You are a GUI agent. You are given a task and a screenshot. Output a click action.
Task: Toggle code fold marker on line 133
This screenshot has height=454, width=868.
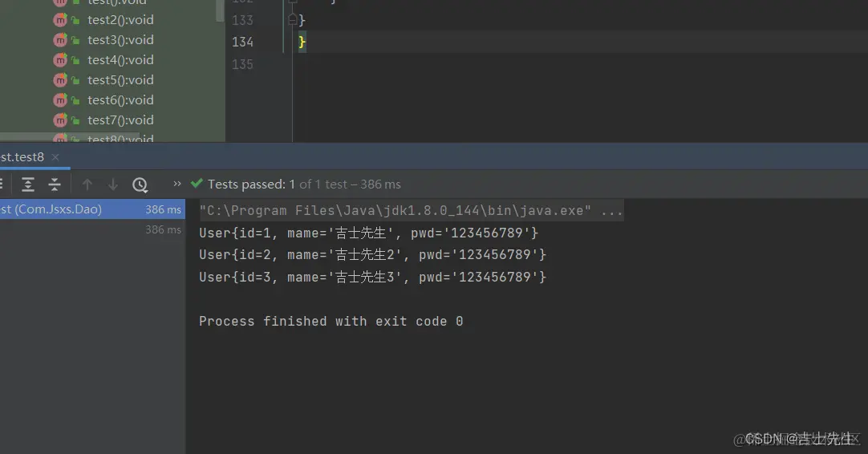point(292,21)
